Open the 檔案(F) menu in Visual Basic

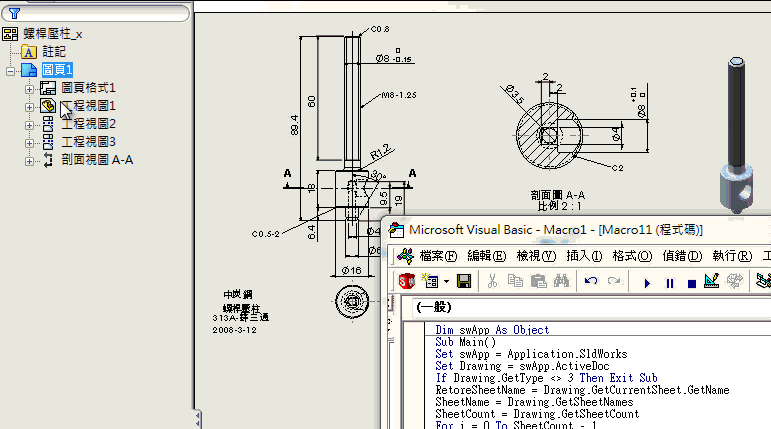point(438,256)
